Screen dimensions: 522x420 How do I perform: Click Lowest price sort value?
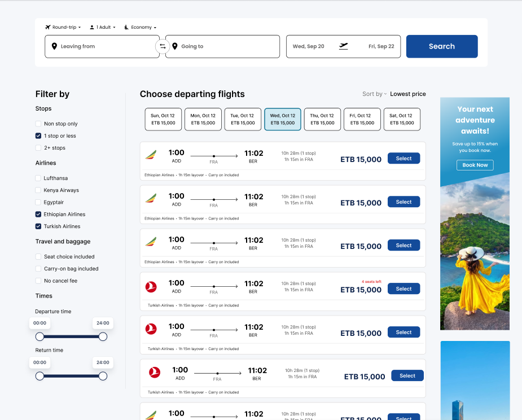(408, 94)
